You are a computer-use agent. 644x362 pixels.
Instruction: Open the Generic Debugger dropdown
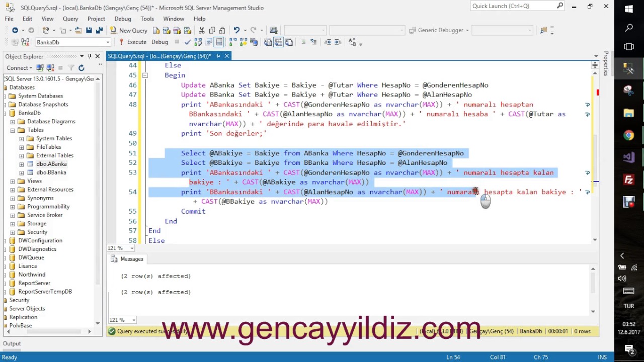[x=467, y=30]
